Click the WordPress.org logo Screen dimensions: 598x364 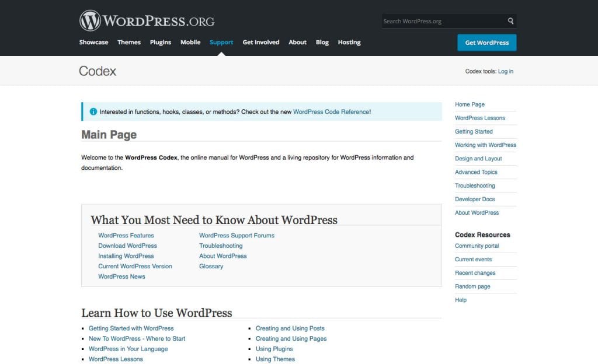point(147,20)
